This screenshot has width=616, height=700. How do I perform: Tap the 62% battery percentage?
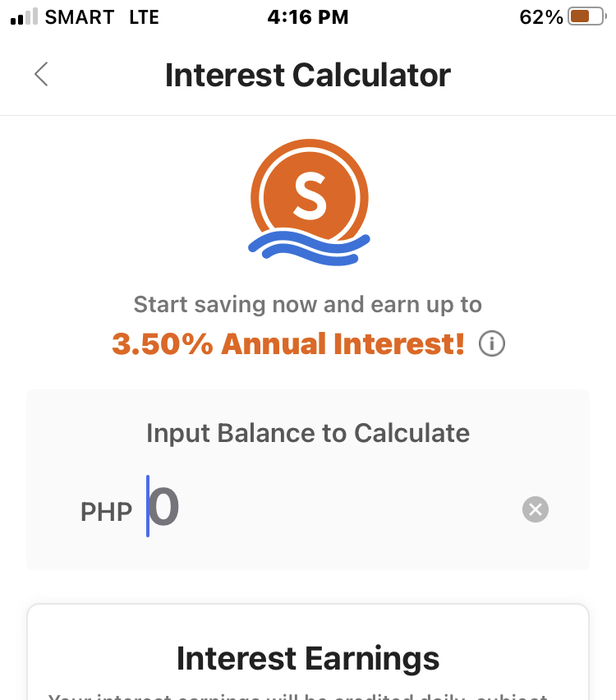click(x=540, y=17)
